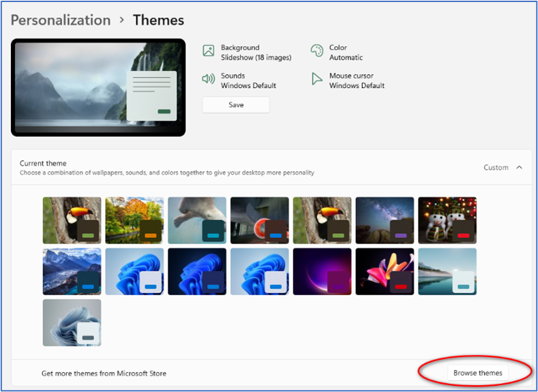This screenshot has width=538, height=392.
Task: Choose the Christmas snowmen theme thumbnail
Action: (x=447, y=220)
